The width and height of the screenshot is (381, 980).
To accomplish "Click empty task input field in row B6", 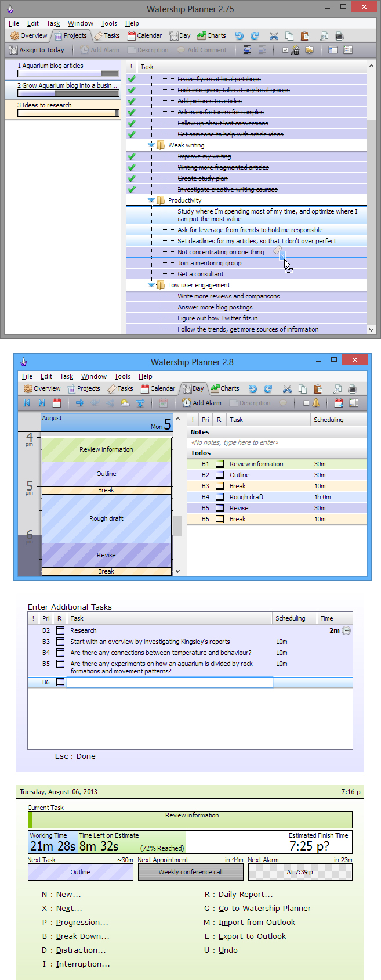I will (170, 682).
